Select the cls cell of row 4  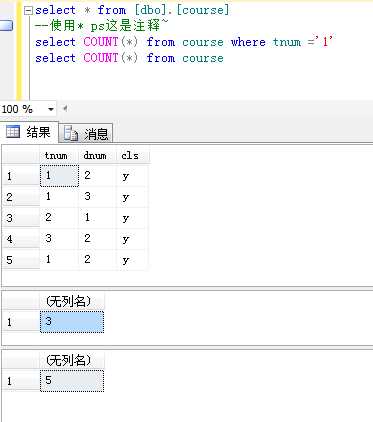(132, 239)
